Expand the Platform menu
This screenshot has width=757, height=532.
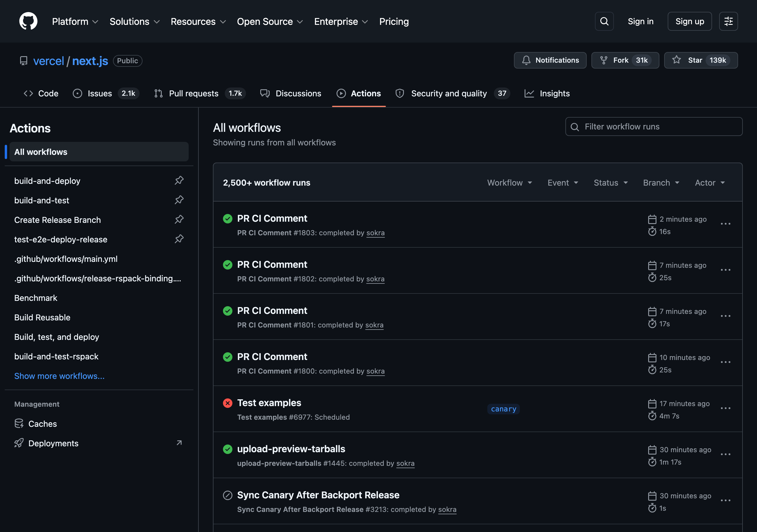coord(75,22)
